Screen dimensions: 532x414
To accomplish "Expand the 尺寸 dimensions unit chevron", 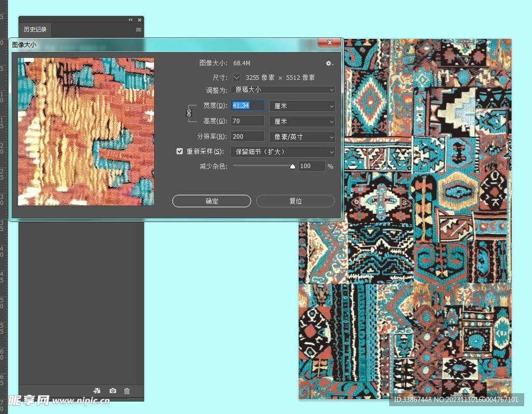I will pos(236,77).
